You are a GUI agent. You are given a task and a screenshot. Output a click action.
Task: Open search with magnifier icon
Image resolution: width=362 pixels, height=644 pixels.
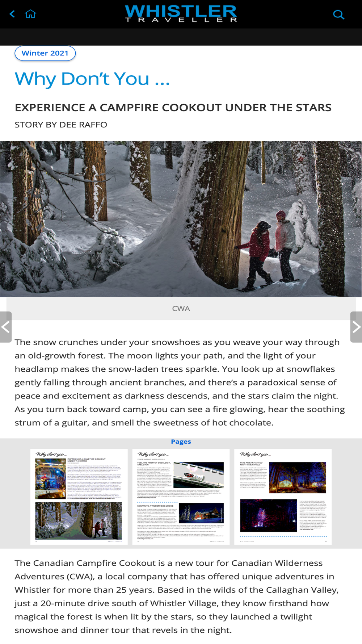click(338, 14)
